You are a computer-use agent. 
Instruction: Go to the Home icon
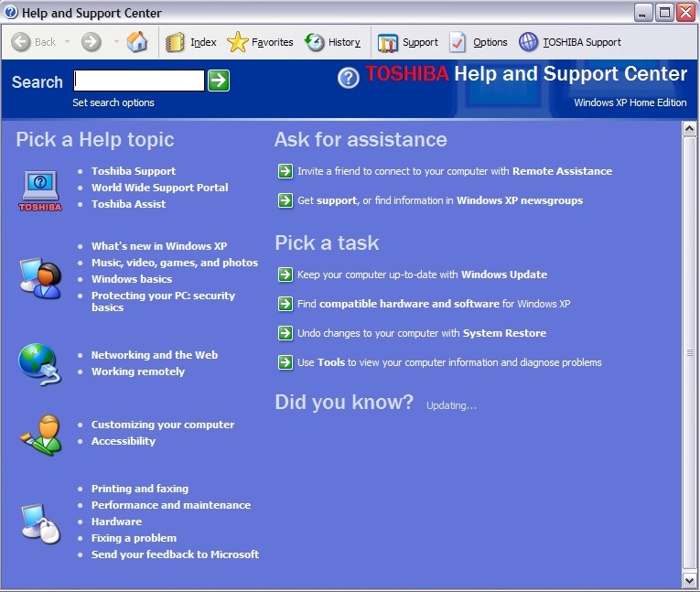point(136,42)
